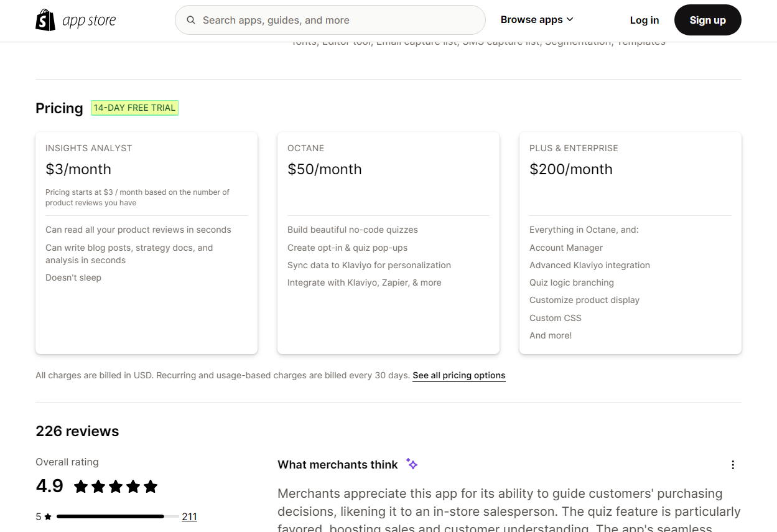This screenshot has height=532, width=777.
Task: Click 'Custom CSS' feature text
Action: tap(556, 318)
